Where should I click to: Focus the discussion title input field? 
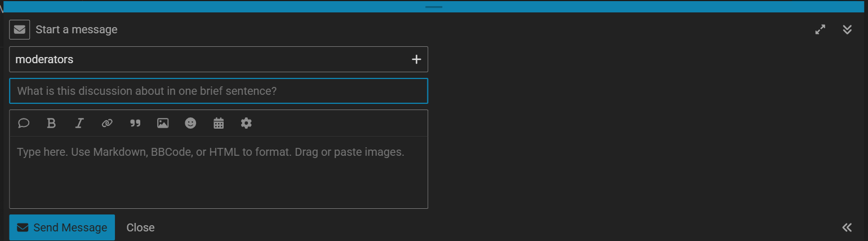219,91
